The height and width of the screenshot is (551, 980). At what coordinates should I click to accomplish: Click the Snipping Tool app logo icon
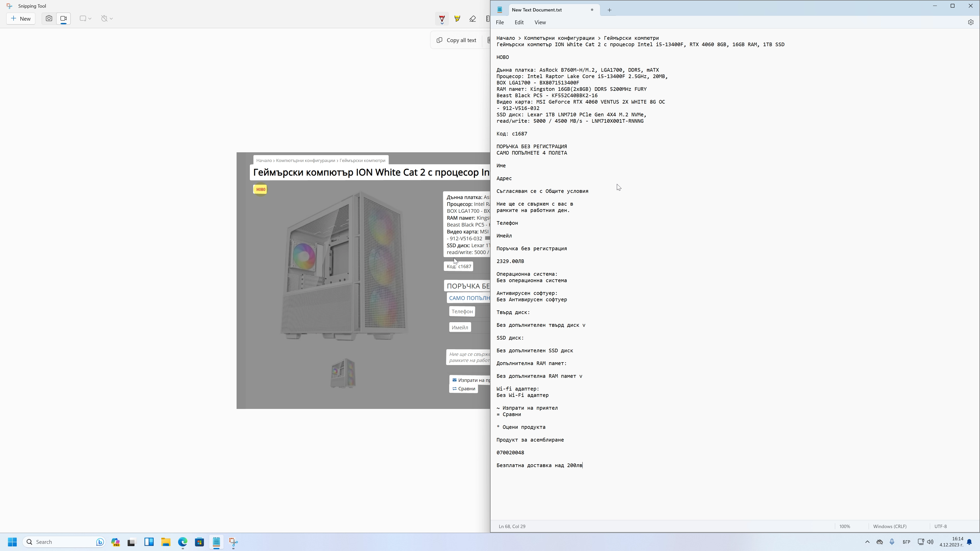9,6
